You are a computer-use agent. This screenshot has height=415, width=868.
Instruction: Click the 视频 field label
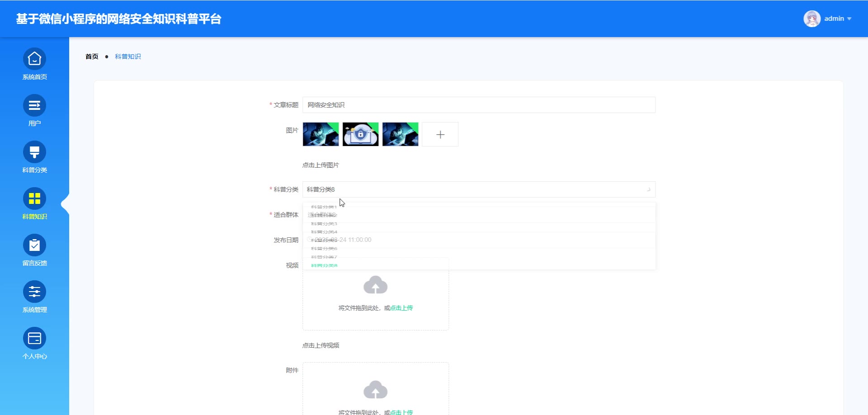coord(292,265)
